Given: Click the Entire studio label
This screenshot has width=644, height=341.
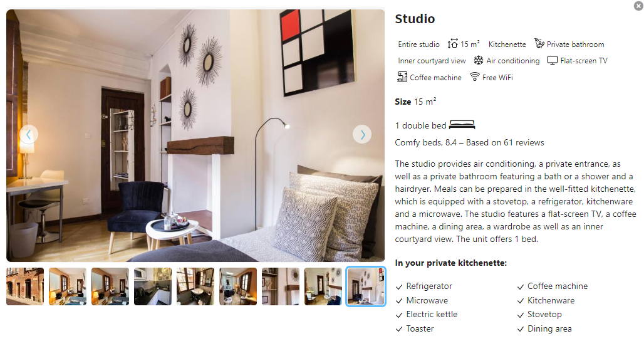Looking at the screenshot, I should pyautogui.click(x=418, y=45).
